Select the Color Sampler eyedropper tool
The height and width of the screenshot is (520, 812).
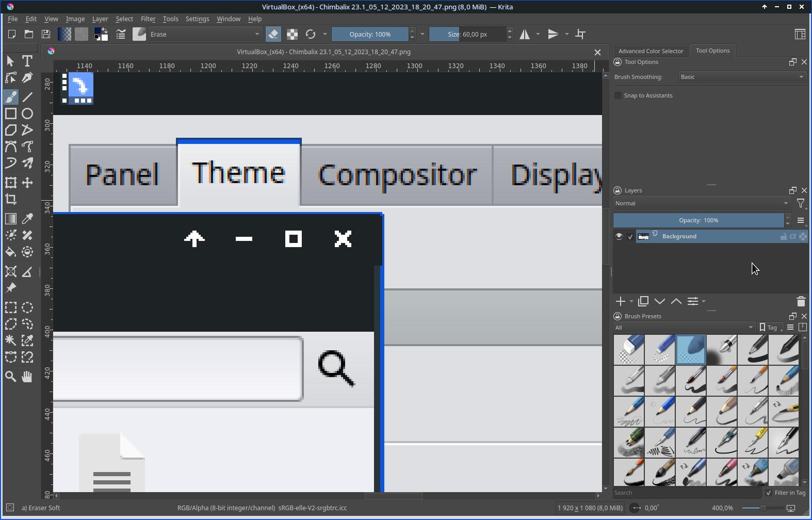point(27,219)
